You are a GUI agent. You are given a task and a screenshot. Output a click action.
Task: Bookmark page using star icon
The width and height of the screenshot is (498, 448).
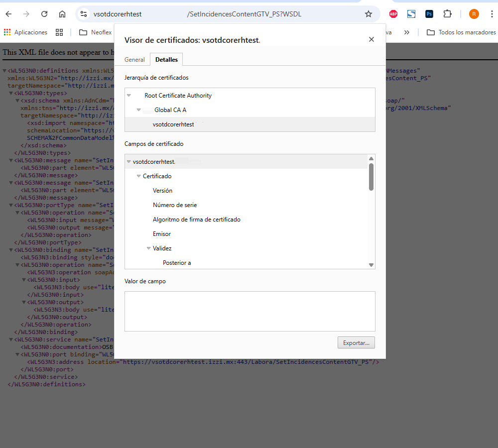(369, 14)
